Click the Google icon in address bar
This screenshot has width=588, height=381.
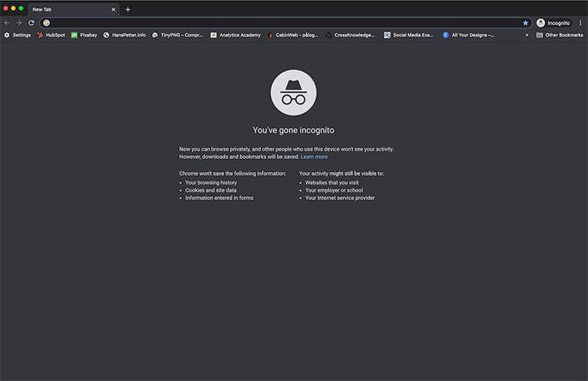[46, 23]
